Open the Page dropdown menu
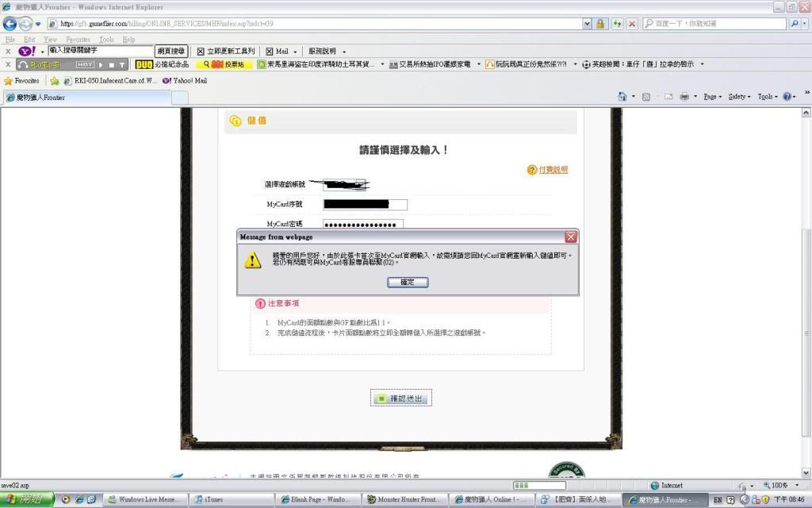 point(712,97)
